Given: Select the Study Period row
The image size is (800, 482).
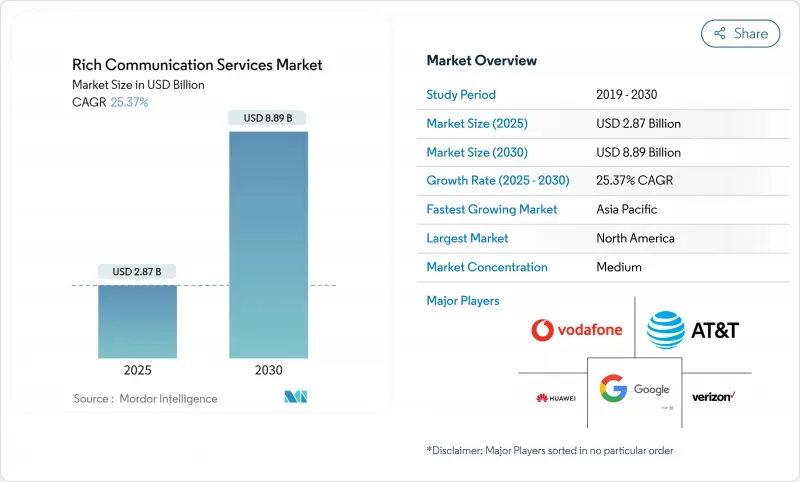Looking at the screenshot, I should pyautogui.click(x=588, y=95).
